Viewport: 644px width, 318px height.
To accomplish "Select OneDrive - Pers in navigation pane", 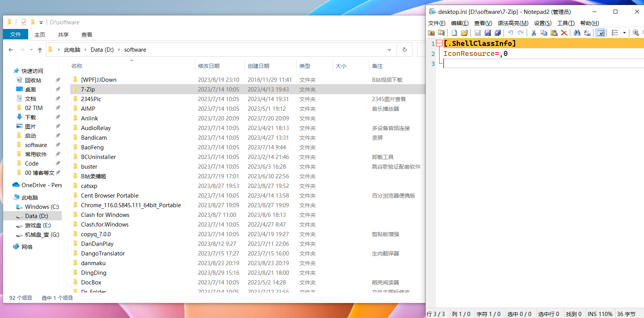I will pyautogui.click(x=42, y=185).
